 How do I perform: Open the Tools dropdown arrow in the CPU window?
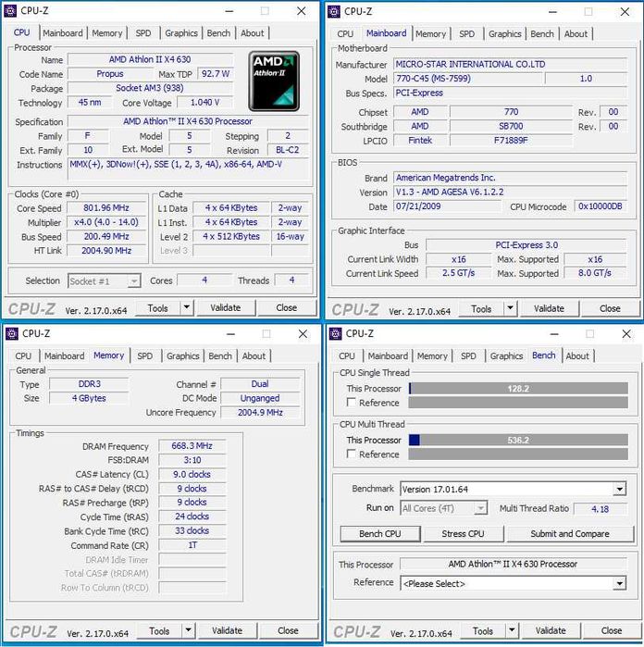click(x=187, y=308)
